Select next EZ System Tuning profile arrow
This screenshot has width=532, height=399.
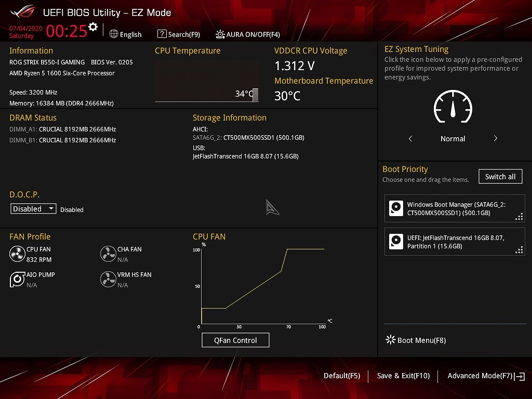[495, 138]
